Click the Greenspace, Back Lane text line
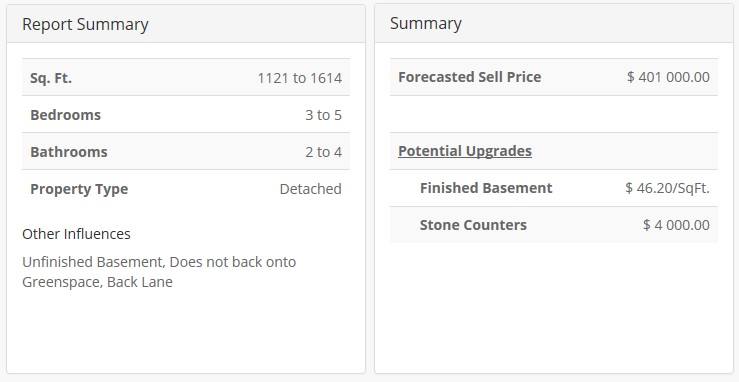The height and width of the screenshot is (382, 739). point(98,282)
